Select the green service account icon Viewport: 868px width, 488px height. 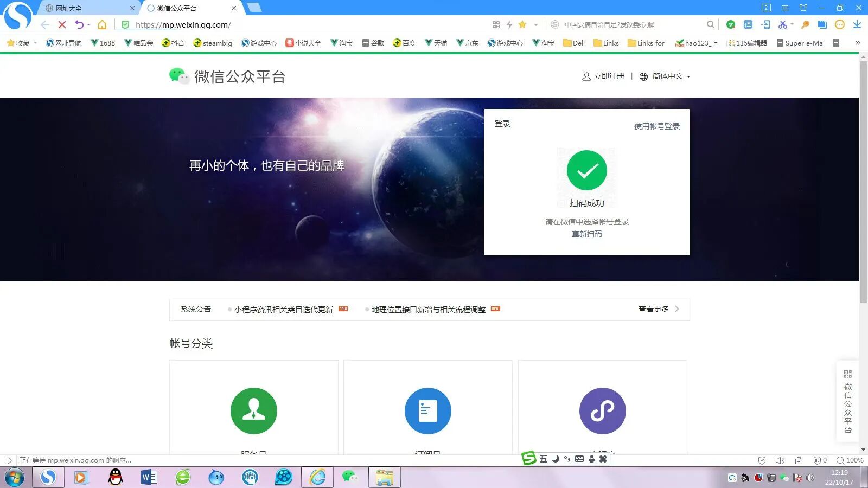point(254,411)
